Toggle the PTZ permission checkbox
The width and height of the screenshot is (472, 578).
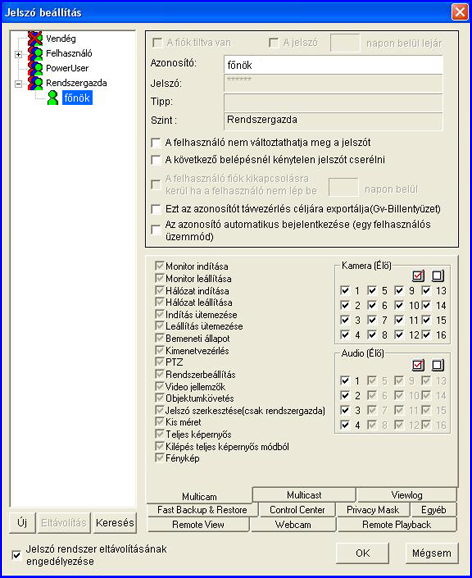(159, 362)
